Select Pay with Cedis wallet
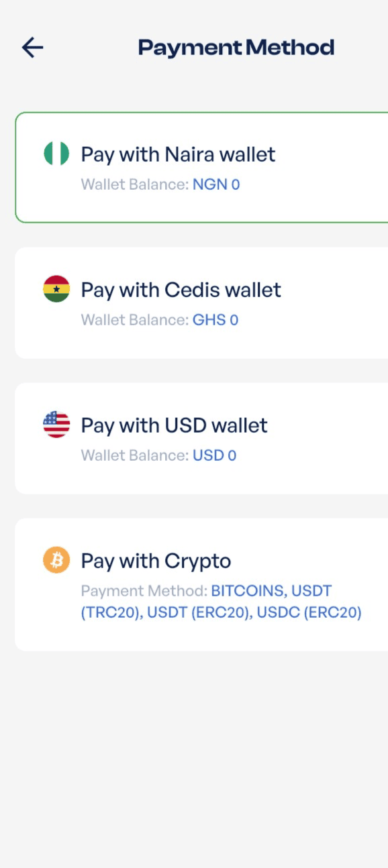388x868 pixels. click(181, 290)
